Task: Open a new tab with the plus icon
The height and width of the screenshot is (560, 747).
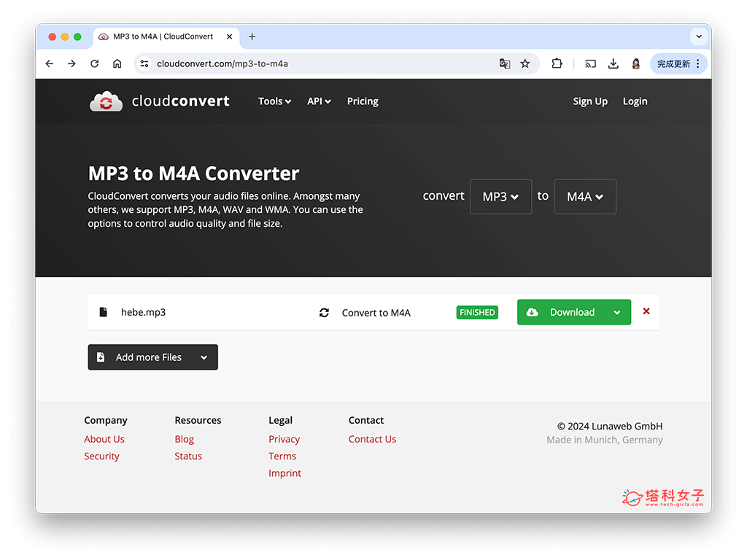Action: pyautogui.click(x=252, y=36)
